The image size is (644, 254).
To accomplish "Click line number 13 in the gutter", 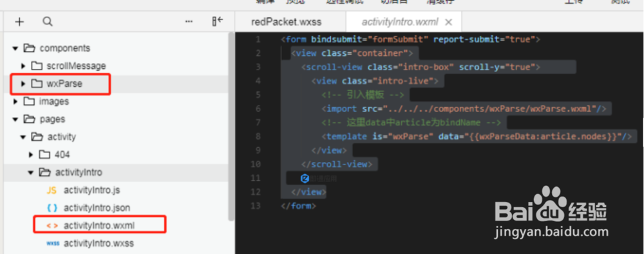I will pyautogui.click(x=256, y=206).
